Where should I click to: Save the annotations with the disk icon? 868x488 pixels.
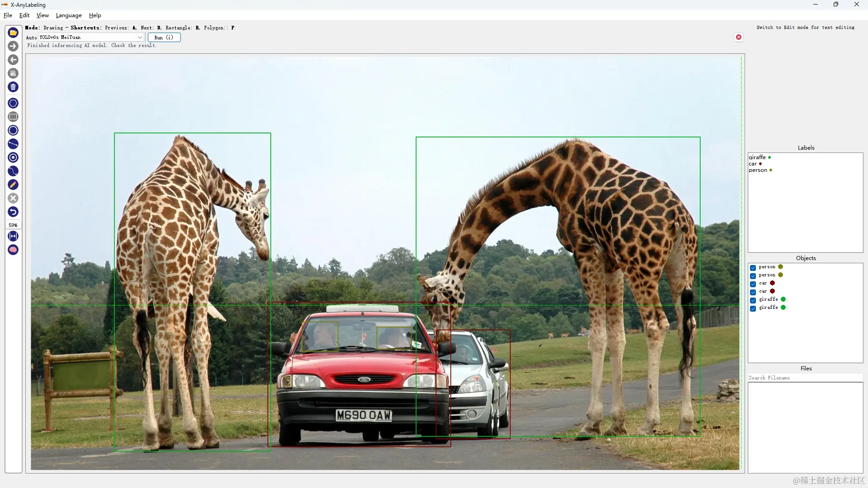coord(13,73)
